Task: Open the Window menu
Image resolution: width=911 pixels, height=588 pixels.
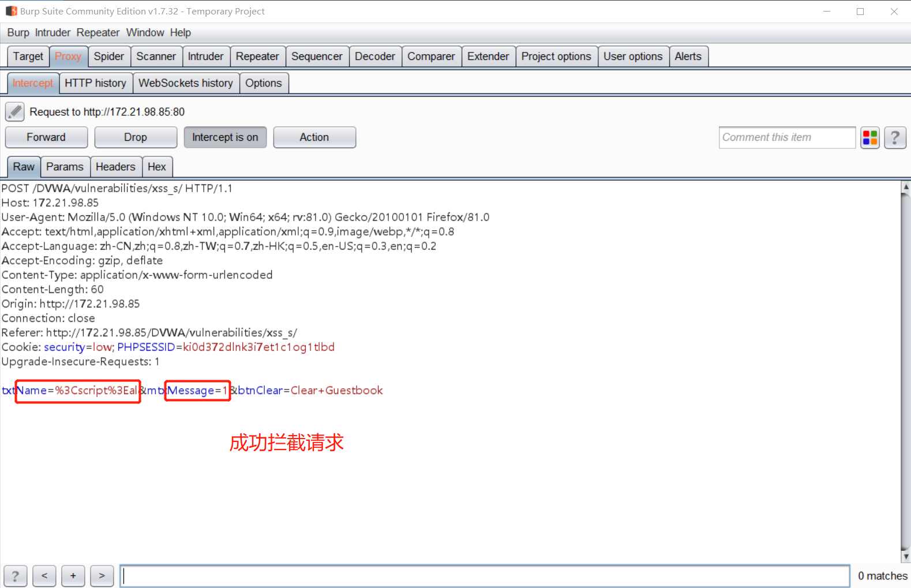Action: [145, 33]
